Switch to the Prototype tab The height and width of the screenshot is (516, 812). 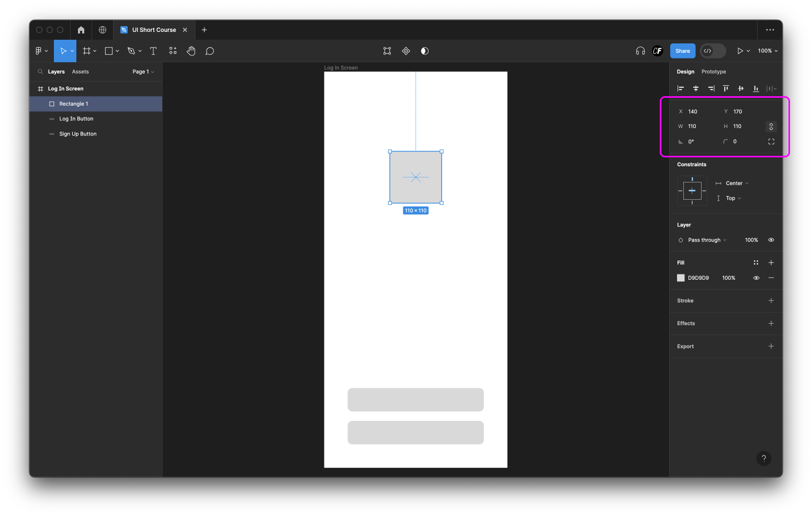[714, 72]
